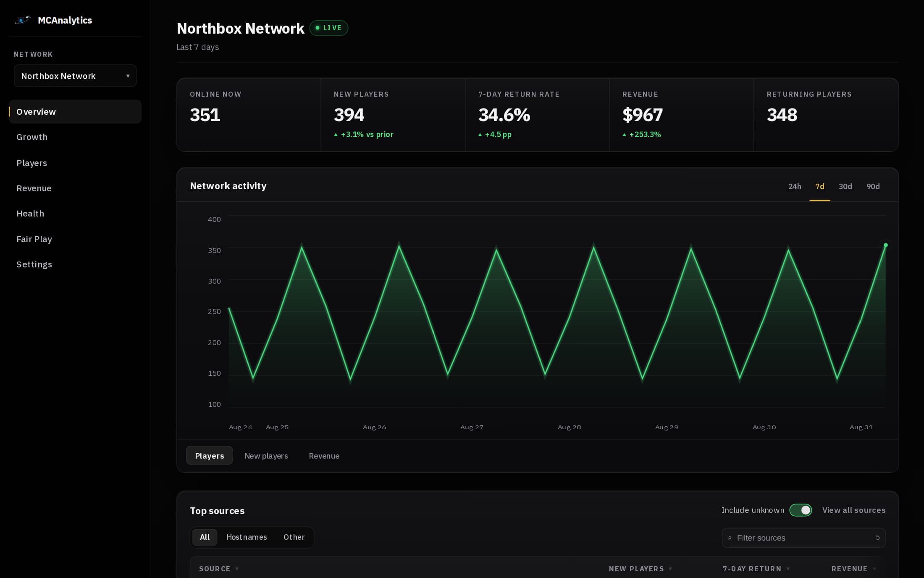Switch chart range to 30d
The height and width of the screenshot is (578, 924).
pyautogui.click(x=845, y=186)
